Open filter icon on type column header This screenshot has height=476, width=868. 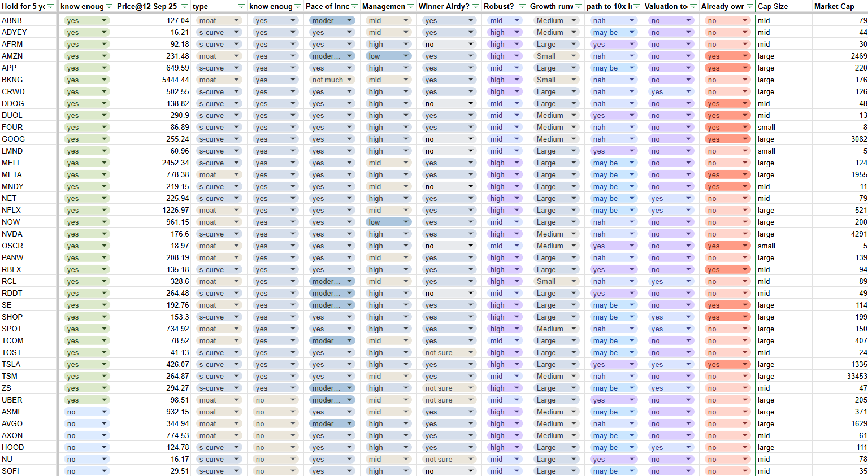(x=241, y=6)
